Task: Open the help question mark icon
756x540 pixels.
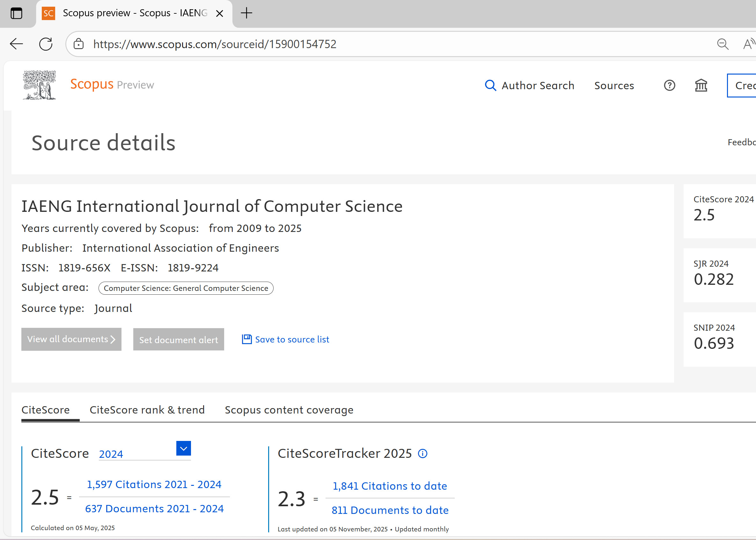Action: tap(669, 85)
